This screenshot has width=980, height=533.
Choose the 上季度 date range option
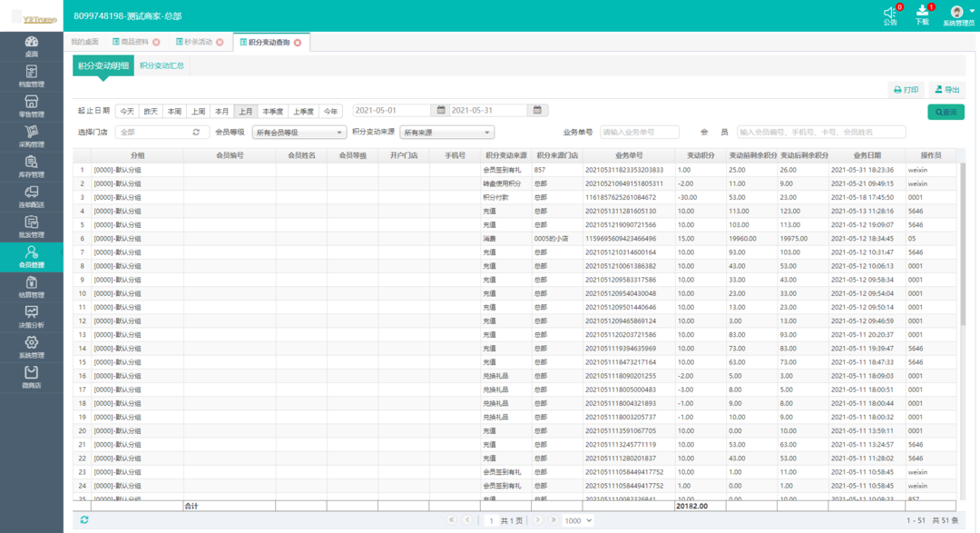[303, 112]
